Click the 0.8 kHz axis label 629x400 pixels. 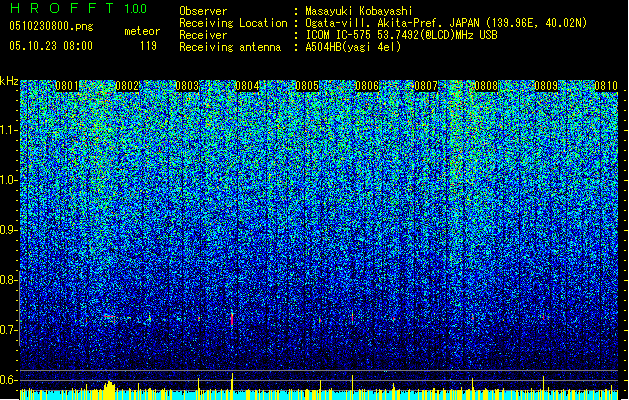[x=8, y=280]
